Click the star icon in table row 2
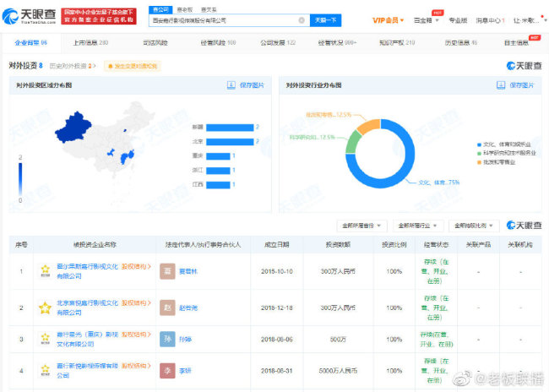 [45, 308]
